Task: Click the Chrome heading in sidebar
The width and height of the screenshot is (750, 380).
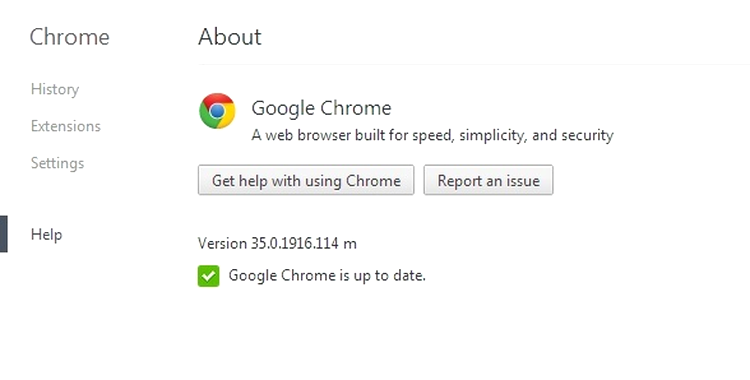Action: 70,37
